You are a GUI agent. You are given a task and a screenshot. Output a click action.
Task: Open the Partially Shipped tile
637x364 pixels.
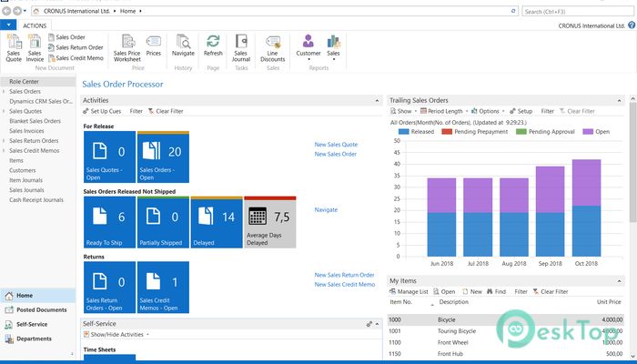tap(163, 222)
